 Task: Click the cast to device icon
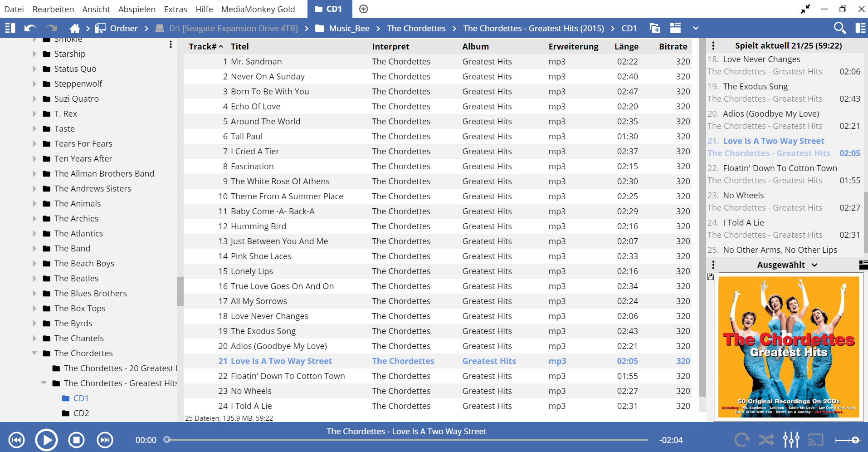click(x=816, y=440)
